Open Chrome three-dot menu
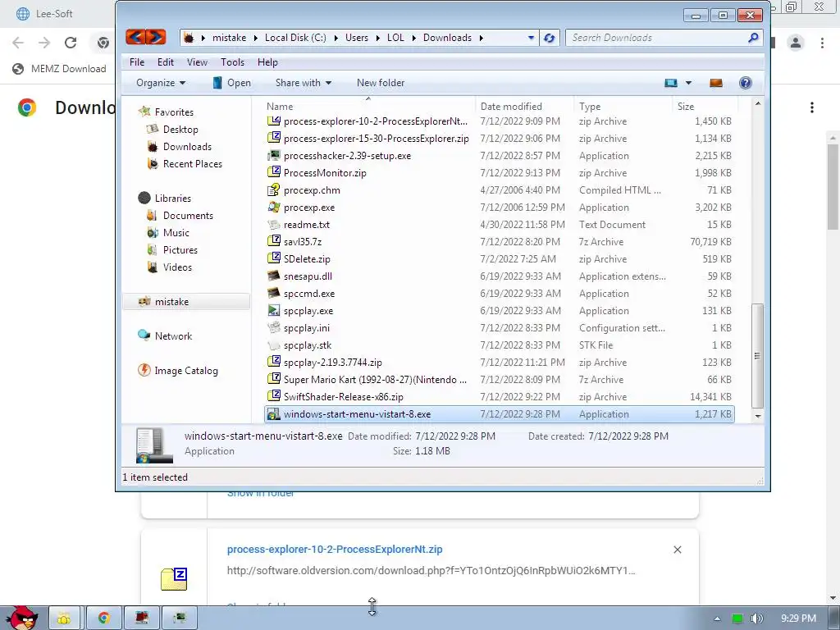The height and width of the screenshot is (630, 840). pos(822,43)
